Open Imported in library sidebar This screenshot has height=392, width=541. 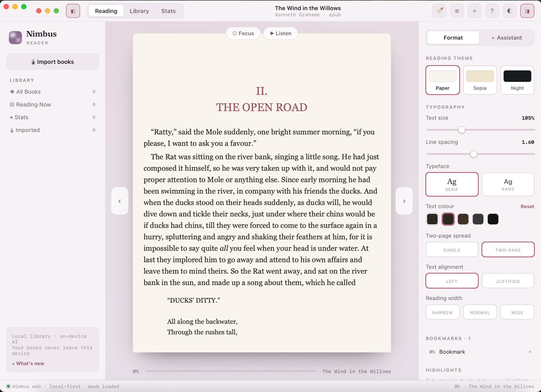pos(52,130)
